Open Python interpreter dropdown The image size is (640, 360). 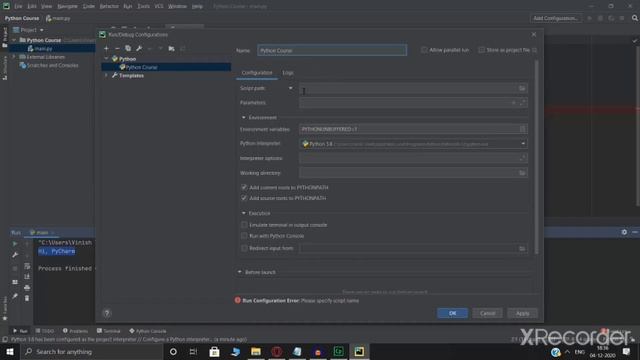tap(523, 144)
